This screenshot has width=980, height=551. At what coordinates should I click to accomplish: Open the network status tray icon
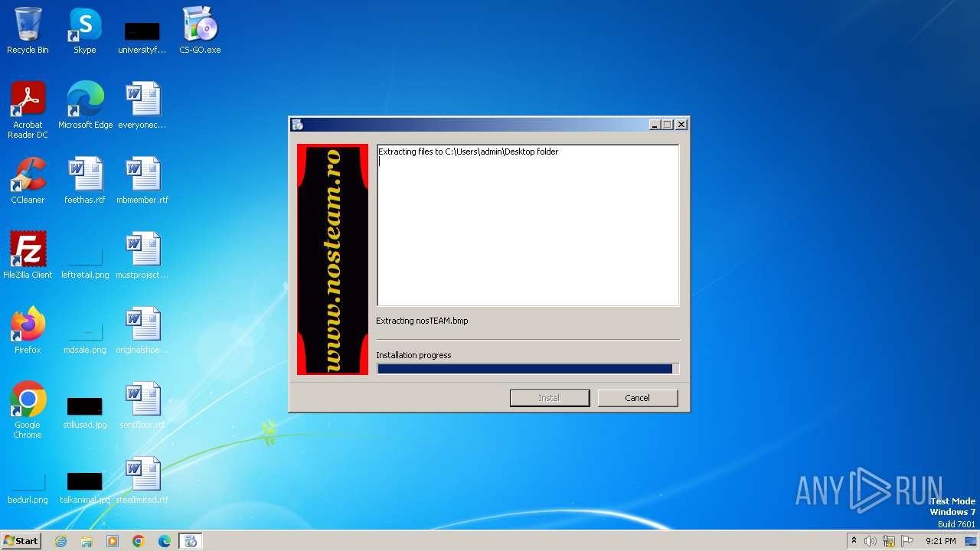click(889, 541)
